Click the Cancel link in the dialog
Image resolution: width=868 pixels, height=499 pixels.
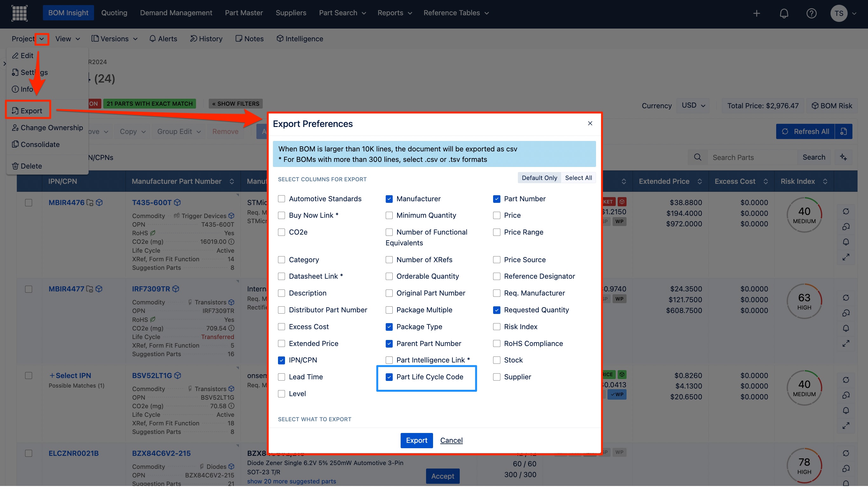pyautogui.click(x=451, y=440)
